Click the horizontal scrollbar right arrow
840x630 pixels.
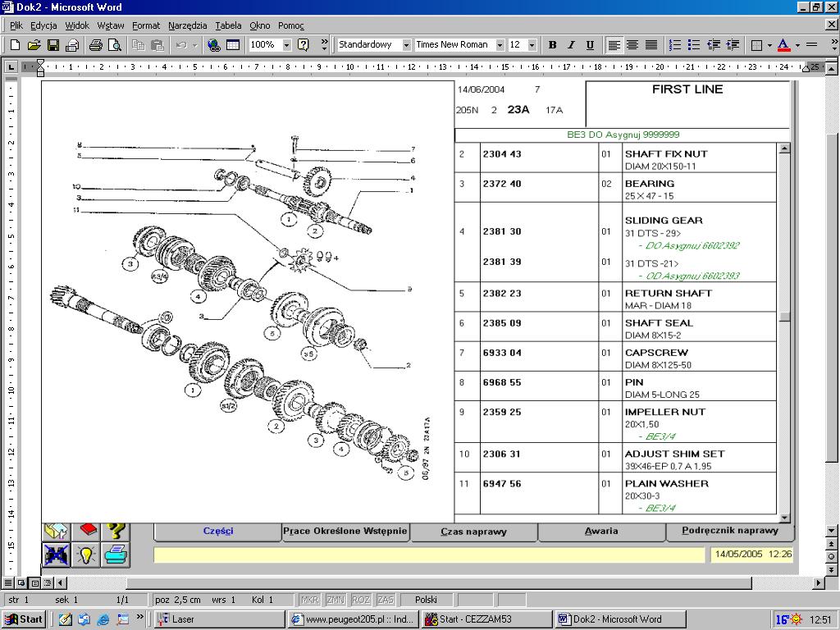[x=819, y=583]
